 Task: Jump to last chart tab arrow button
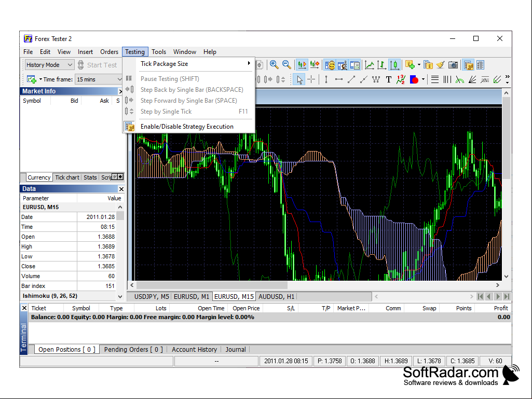507,297
